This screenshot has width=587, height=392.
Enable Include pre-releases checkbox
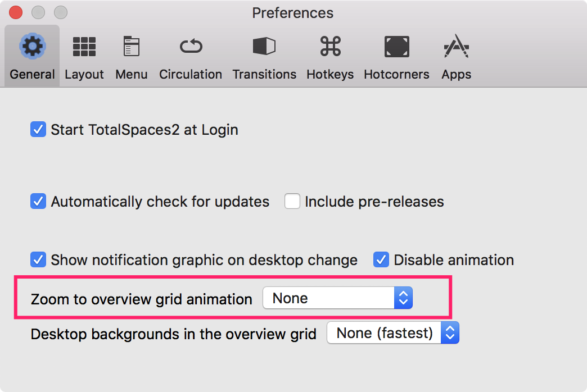(x=292, y=202)
